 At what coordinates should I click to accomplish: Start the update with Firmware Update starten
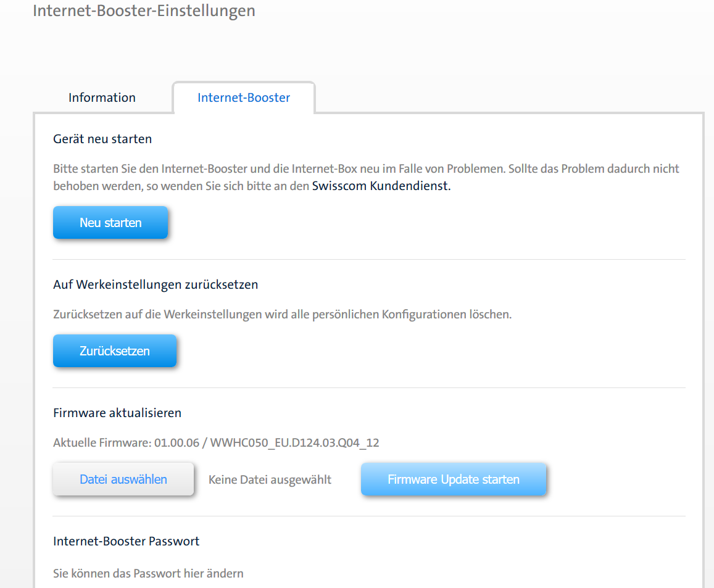point(454,479)
